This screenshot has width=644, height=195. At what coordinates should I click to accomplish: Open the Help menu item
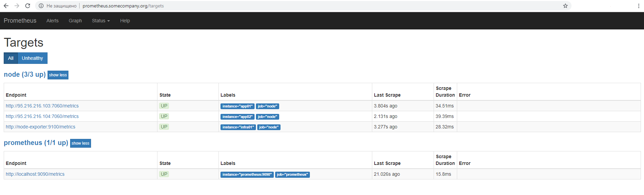pyautogui.click(x=125, y=21)
